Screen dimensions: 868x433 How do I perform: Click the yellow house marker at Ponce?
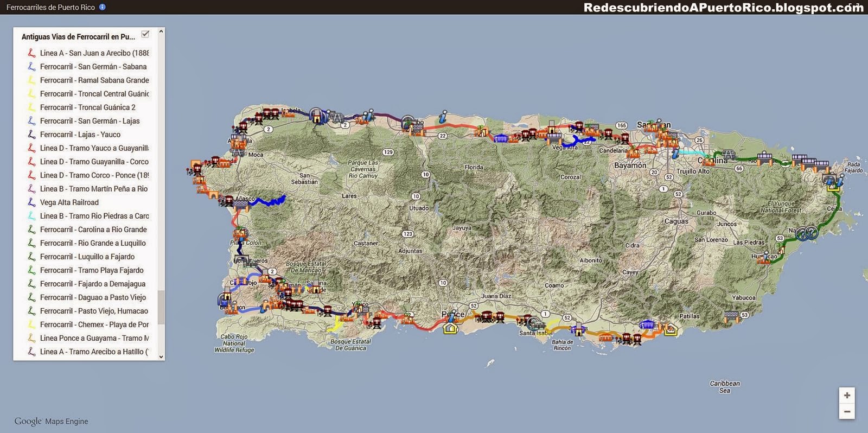(450, 327)
